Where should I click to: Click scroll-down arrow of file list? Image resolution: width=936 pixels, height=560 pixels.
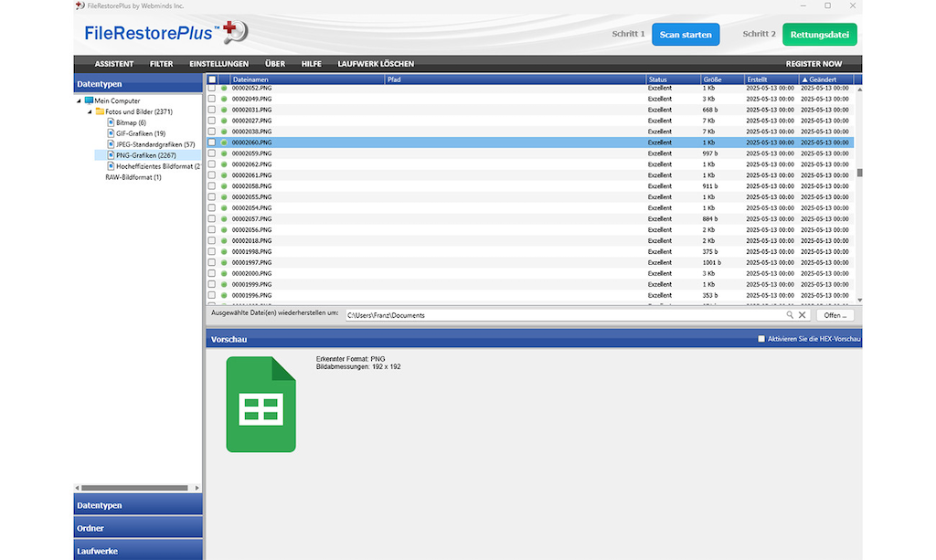point(859,300)
